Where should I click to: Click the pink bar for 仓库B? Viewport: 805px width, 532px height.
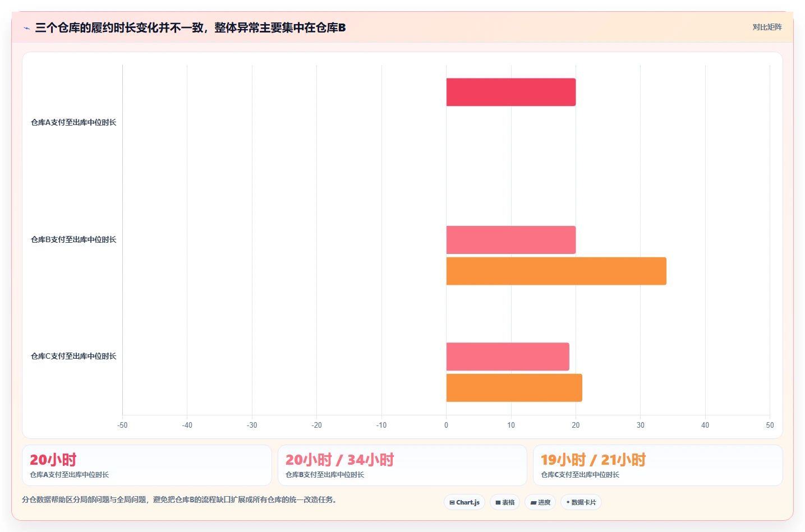coord(511,240)
